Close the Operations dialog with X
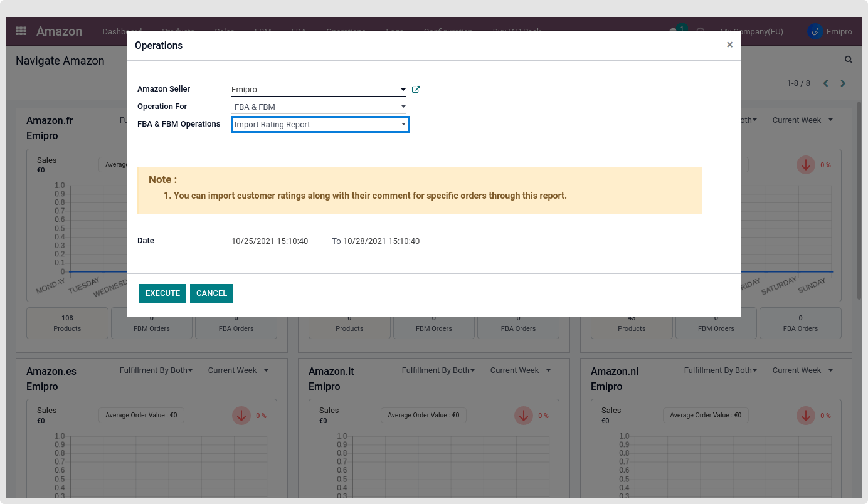 point(729,45)
